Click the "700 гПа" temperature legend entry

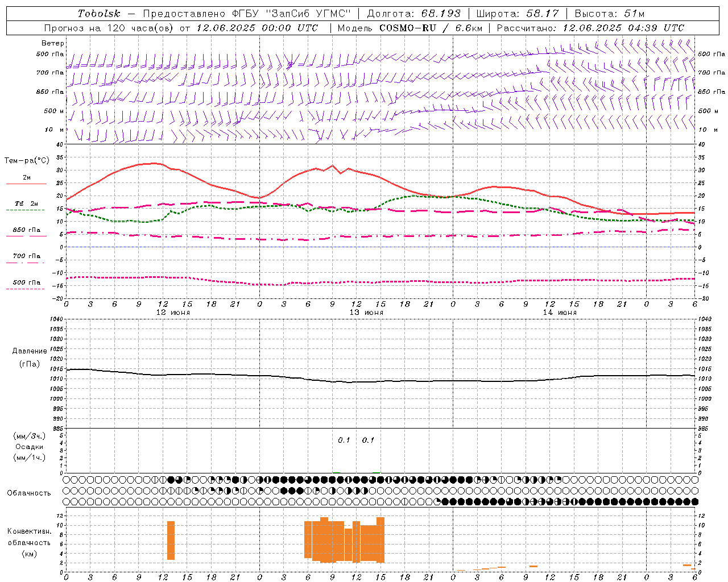26,256
